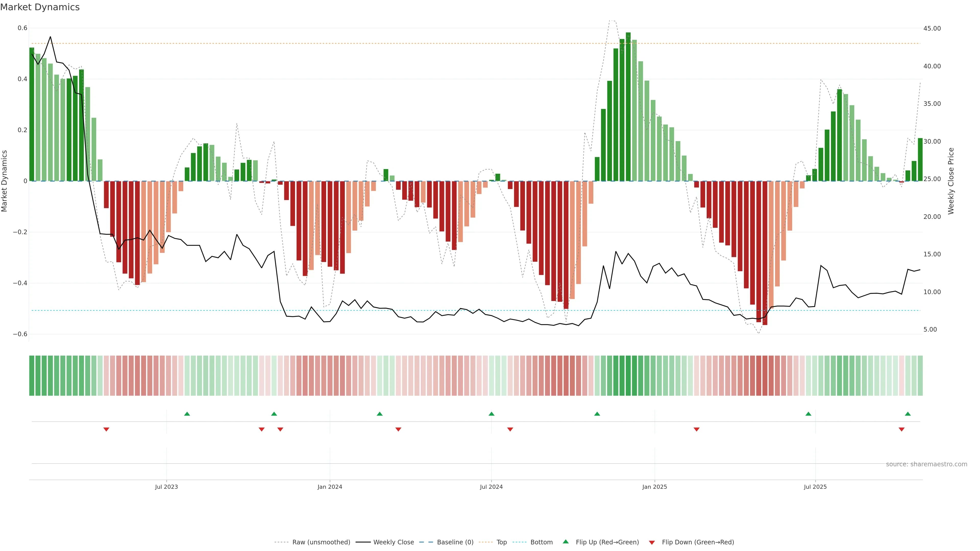980x551 pixels.
Task: Click the last red flip-down triangle marker
Action: coord(901,429)
